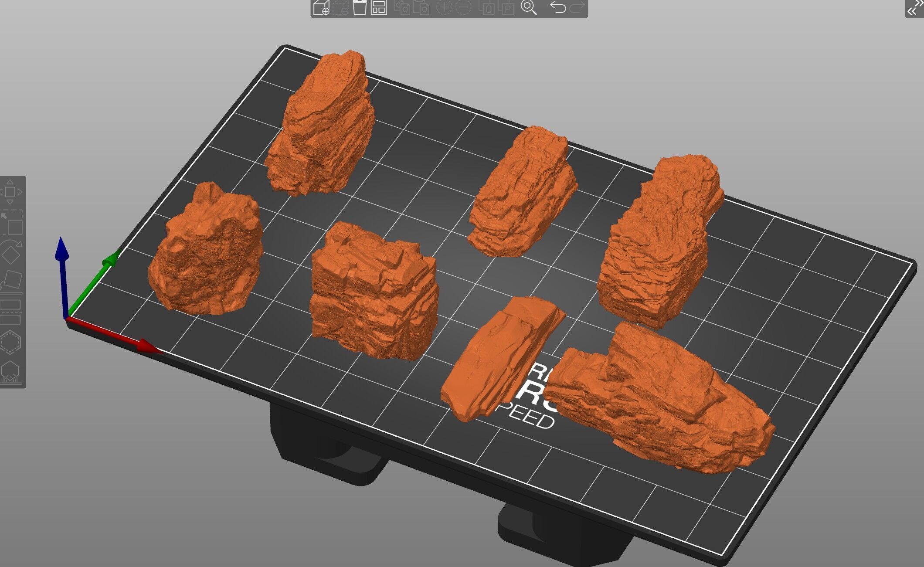
Task: Click the Arrange objects icon
Action: [379, 7]
